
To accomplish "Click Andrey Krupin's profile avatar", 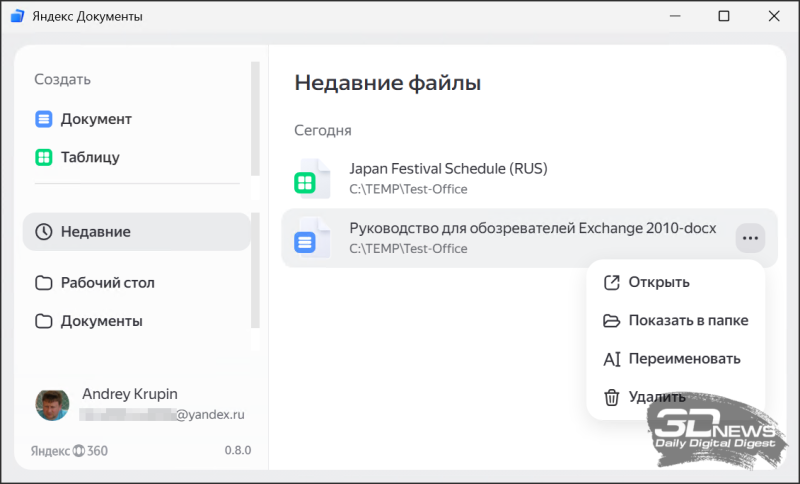I will [52, 405].
